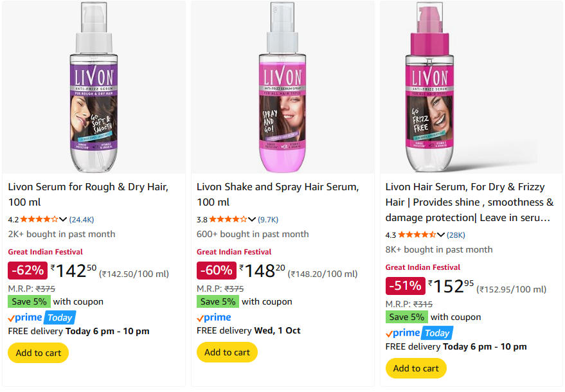Add Livon Shake and Spray Serum to cart
Image resolution: width=565 pixels, height=392 pixels.
[x=227, y=352]
